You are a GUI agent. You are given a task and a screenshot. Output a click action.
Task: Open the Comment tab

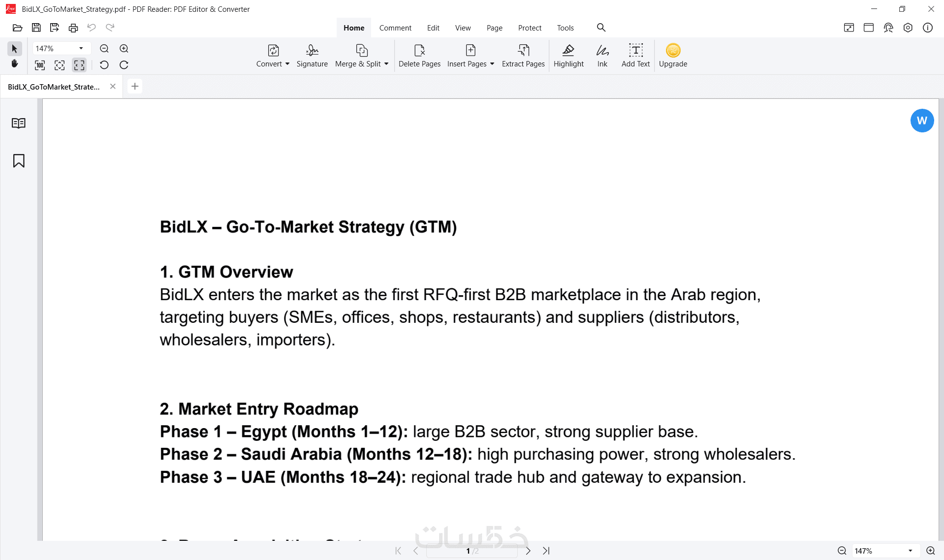[x=395, y=28]
